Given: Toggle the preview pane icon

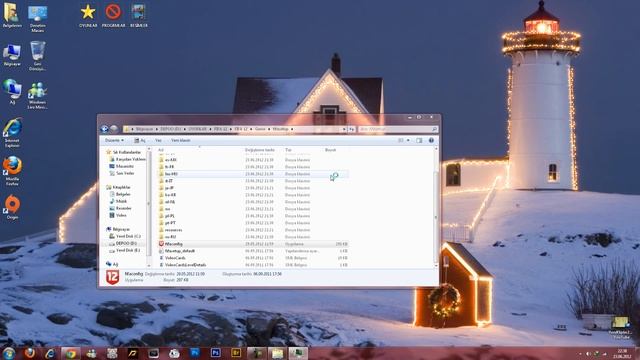Looking at the screenshot, I should tap(419, 140).
